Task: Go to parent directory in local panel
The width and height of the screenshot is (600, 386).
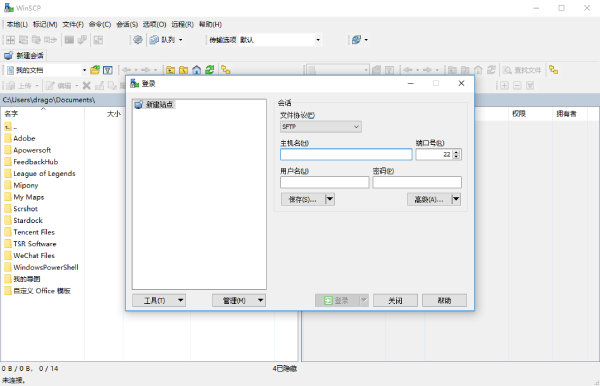Action: tap(171, 70)
